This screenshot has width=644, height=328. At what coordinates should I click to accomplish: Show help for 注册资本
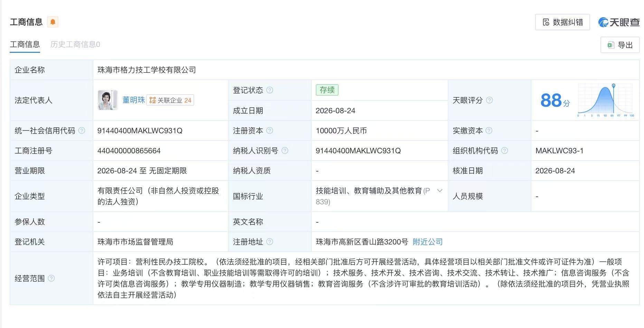(270, 131)
